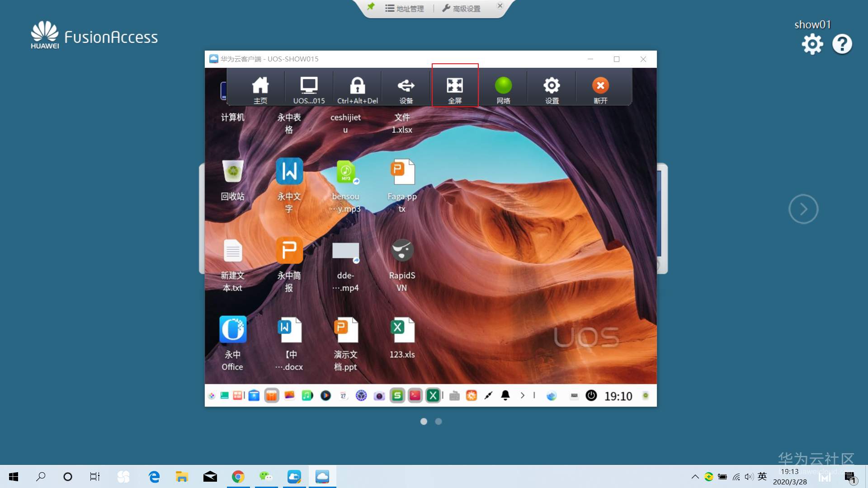Open the USB devices (设备) icon
This screenshot has height=488, width=868.
(406, 86)
